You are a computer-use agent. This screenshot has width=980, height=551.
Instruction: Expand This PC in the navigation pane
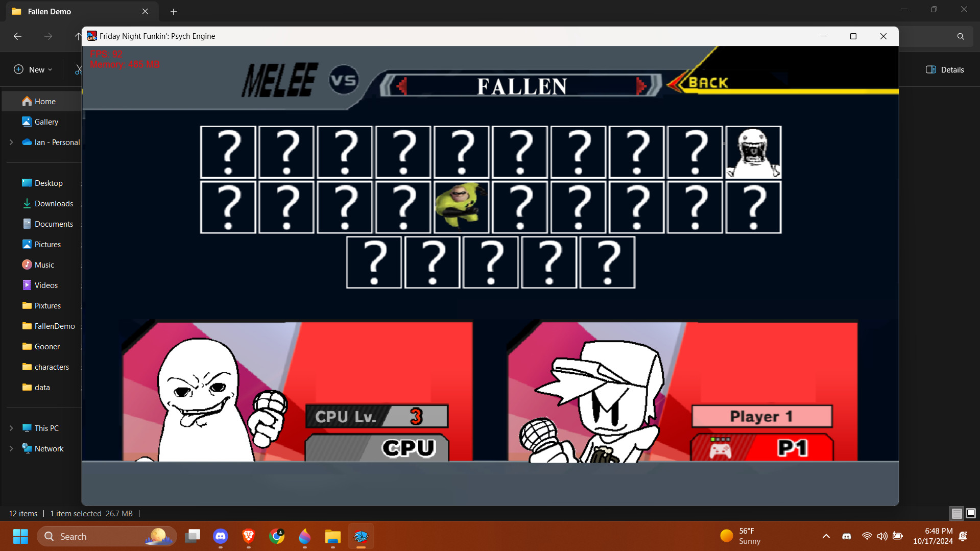[x=11, y=428]
